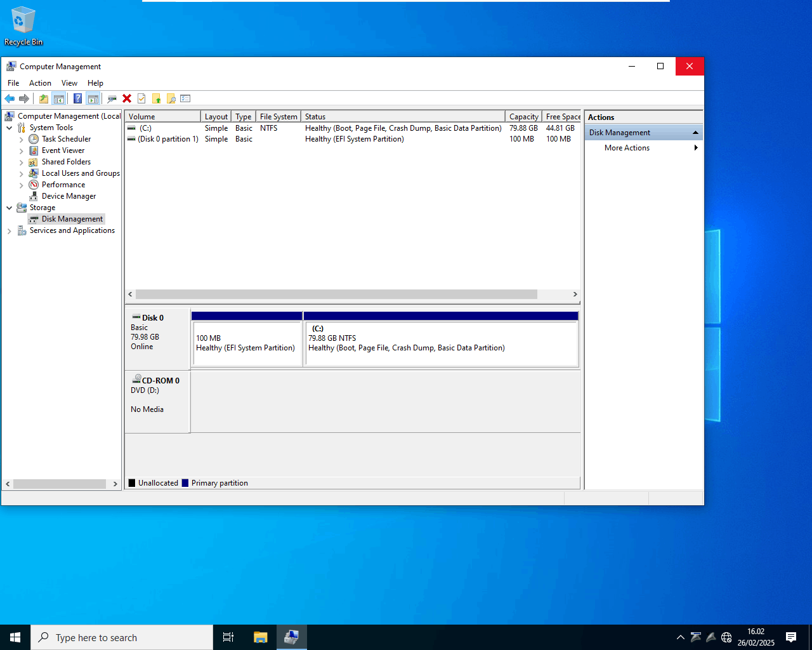Open the Recycle Bin desktop icon
Screen dimensions: 812x650
pos(23,26)
